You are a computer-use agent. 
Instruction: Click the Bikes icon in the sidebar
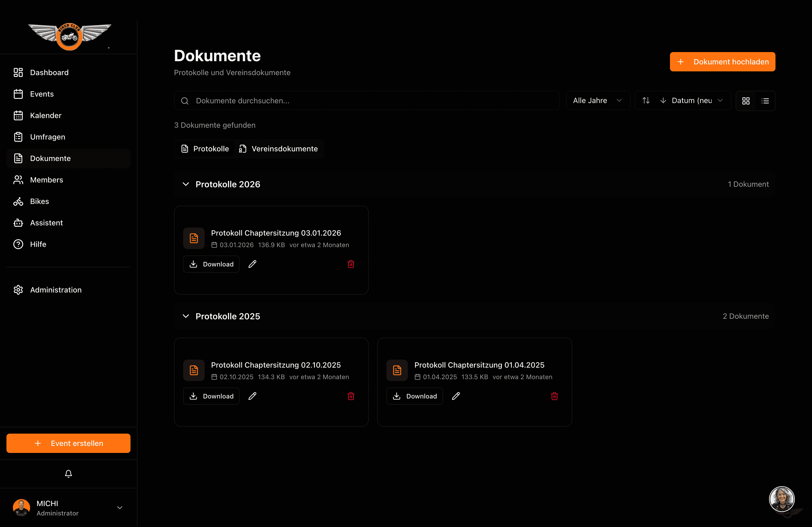(19, 201)
